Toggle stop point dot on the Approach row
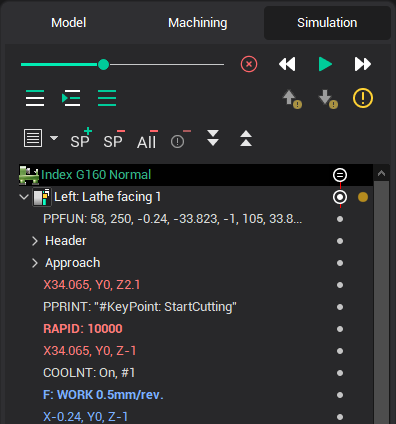Screen dimensions: 396x424 (x=340, y=263)
